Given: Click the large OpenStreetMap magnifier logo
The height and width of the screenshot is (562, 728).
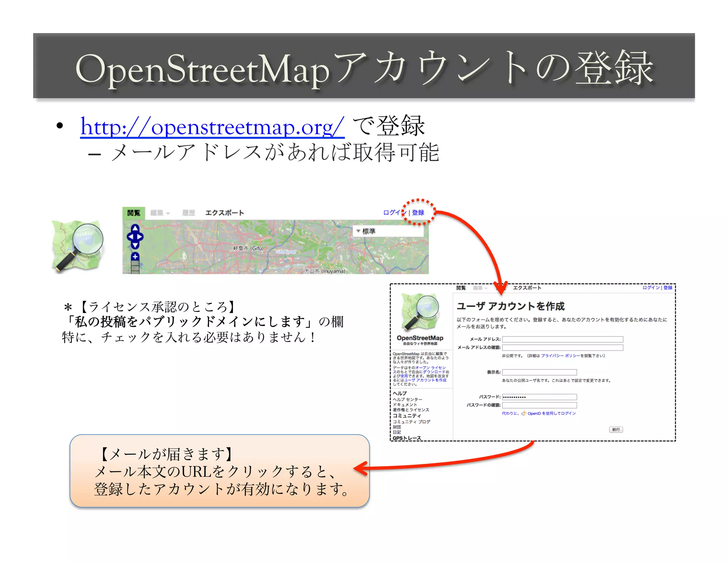Looking at the screenshot, I should (79, 246).
